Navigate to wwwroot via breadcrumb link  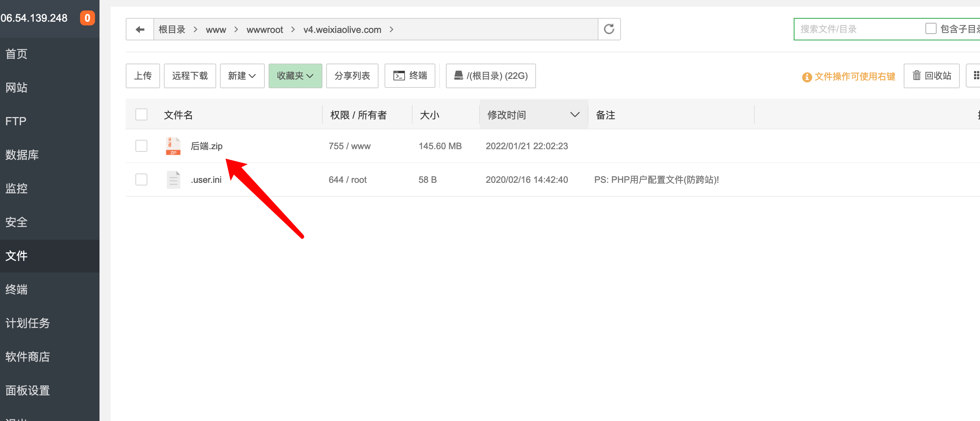click(x=264, y=29)
